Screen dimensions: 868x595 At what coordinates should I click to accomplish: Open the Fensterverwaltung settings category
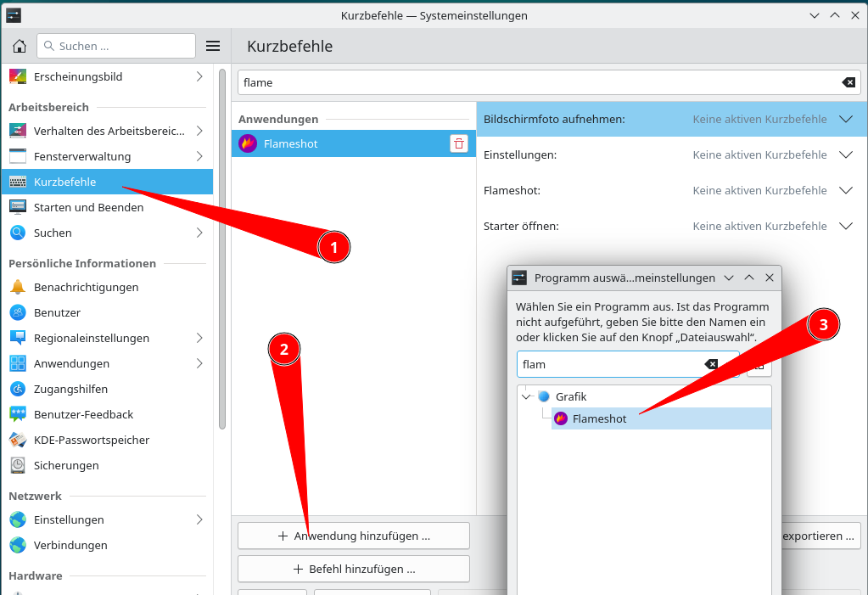click(82, 156)
